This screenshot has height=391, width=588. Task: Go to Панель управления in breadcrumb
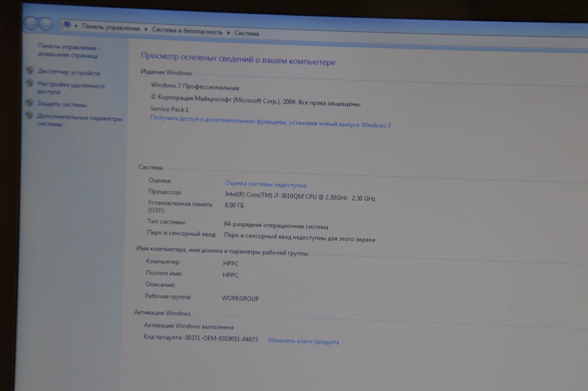[110, 28]
